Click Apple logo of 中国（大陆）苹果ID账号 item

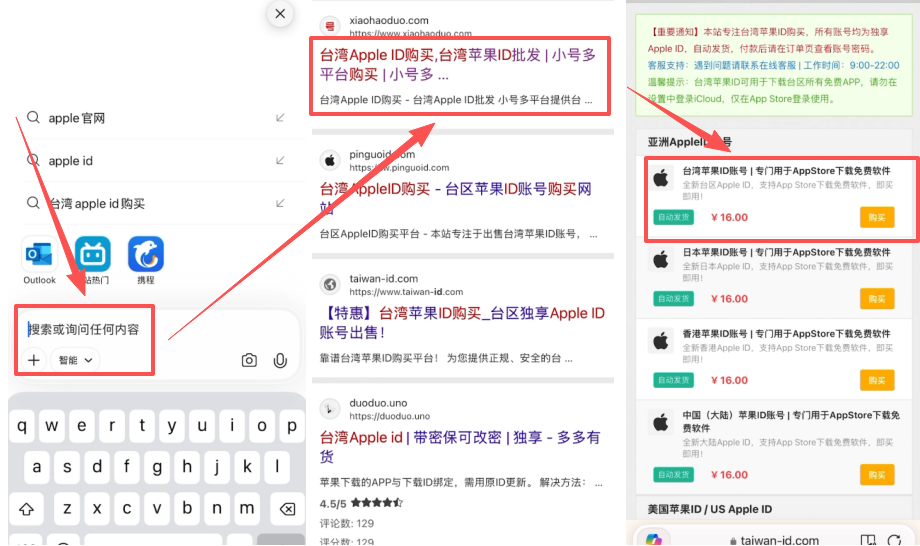tap(661, 422)
